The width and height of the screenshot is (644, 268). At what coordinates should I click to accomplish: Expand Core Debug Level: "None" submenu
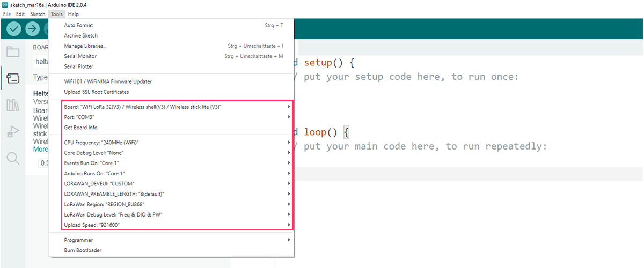point(171,153)
